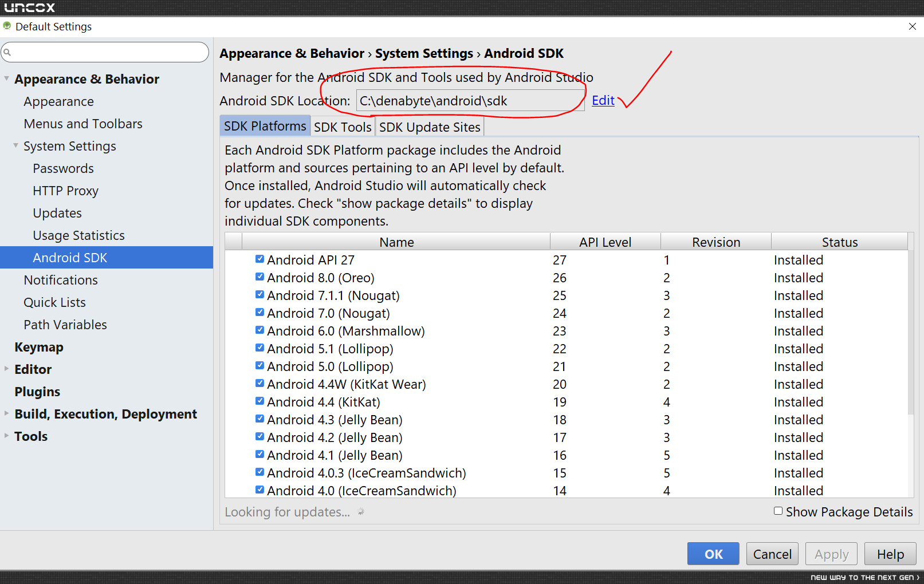924x584 pixels.
Task: Click the search magnifier icon in settings
Action: pyautogui.click(x=7, y=53)
